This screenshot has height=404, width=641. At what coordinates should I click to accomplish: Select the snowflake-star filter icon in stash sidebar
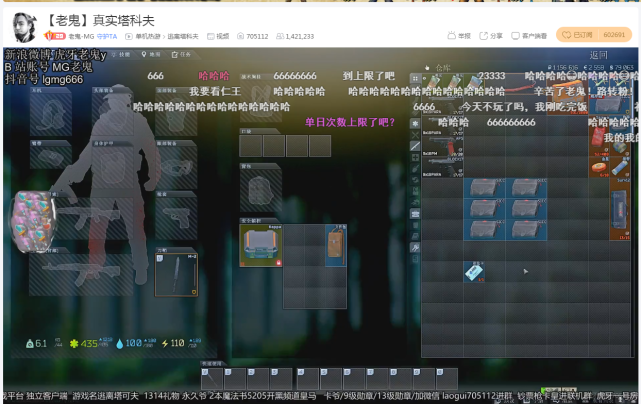[x=415, y=123]
